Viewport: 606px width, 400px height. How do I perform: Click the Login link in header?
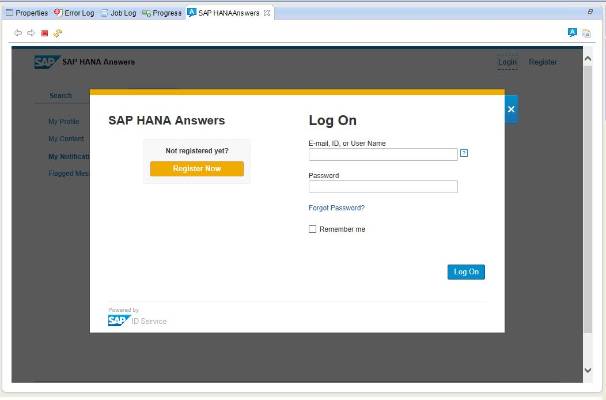pos(507,62)
